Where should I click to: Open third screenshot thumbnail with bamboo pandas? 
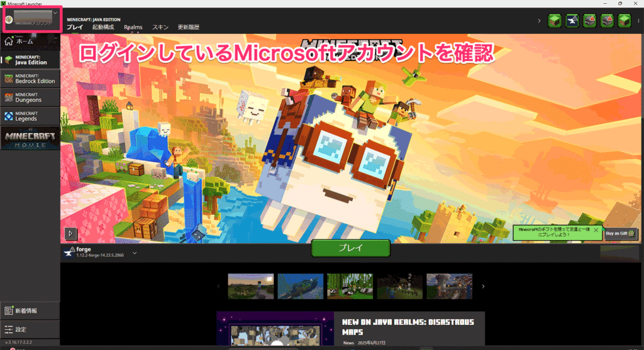[x=350, y=287]
